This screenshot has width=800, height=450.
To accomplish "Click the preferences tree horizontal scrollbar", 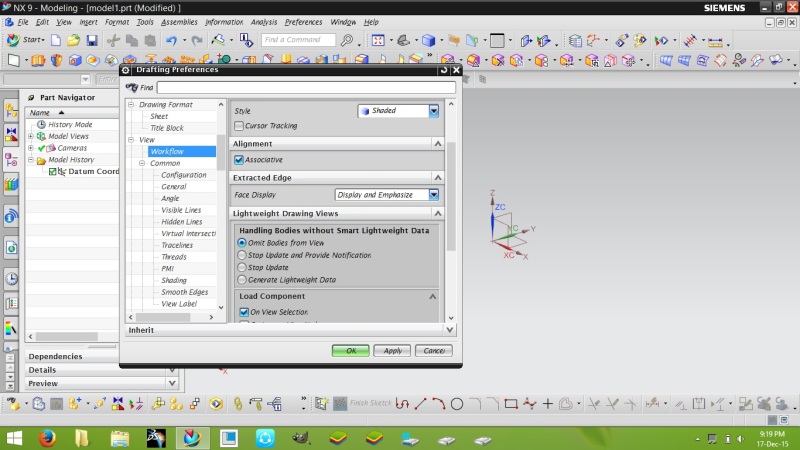I will point(163,317).
